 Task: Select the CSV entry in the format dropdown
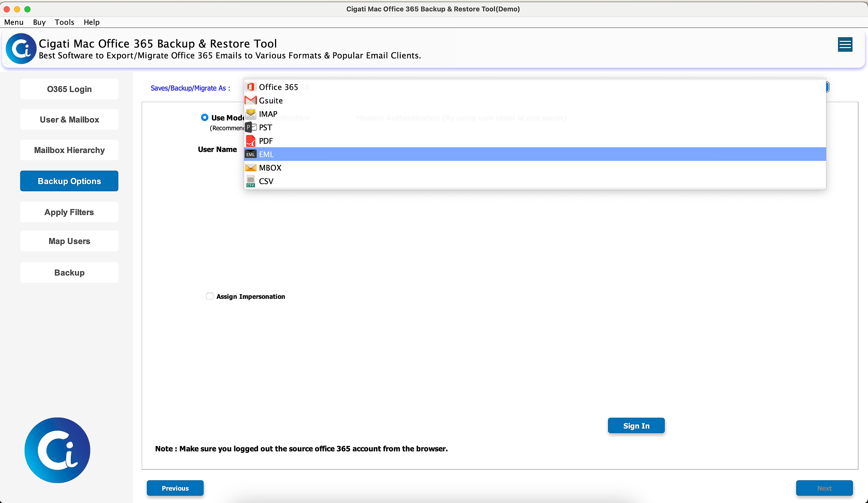[266, 181]
